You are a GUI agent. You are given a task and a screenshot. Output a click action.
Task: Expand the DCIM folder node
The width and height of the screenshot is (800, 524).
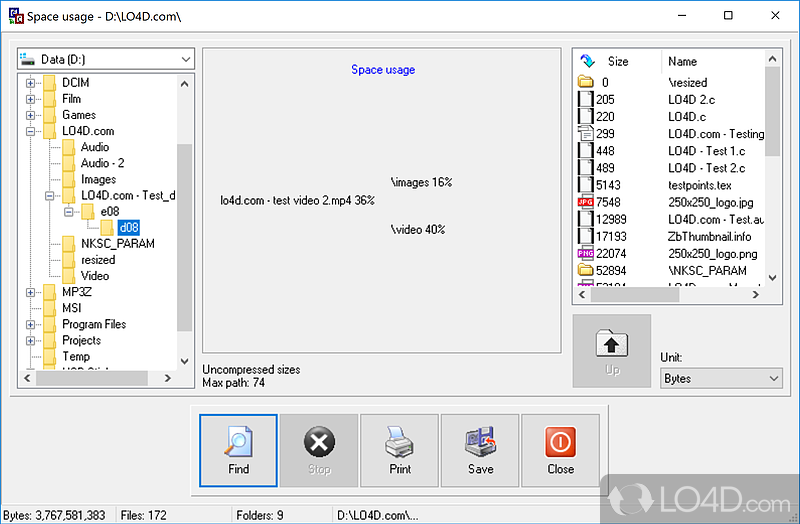coord(31,83)
